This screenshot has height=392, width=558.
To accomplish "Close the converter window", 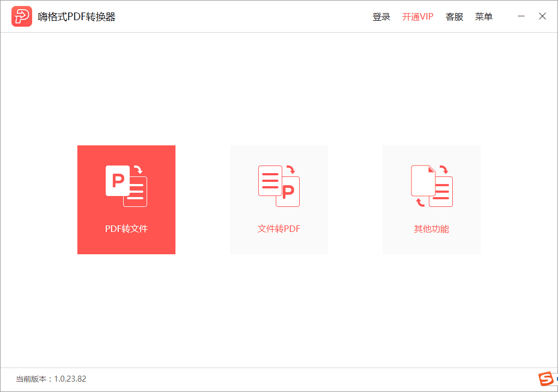I will pos(542,16).
